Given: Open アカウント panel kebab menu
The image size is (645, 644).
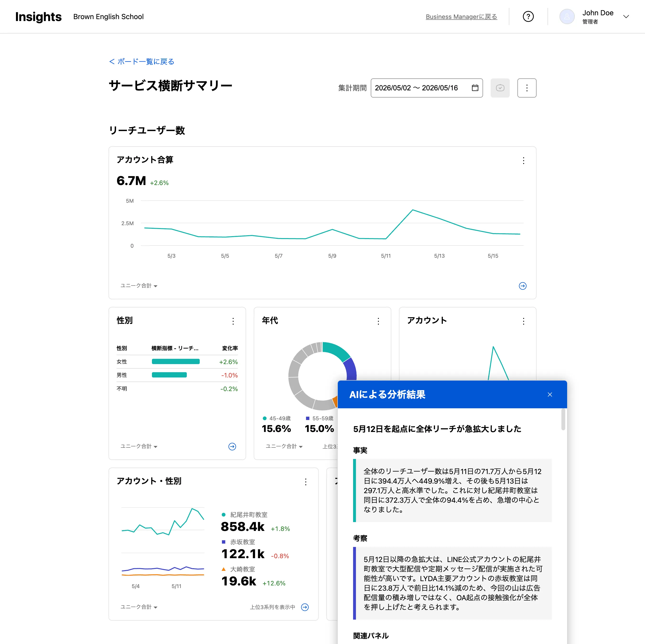Looking at the screenshot, I should pos(523,321).
